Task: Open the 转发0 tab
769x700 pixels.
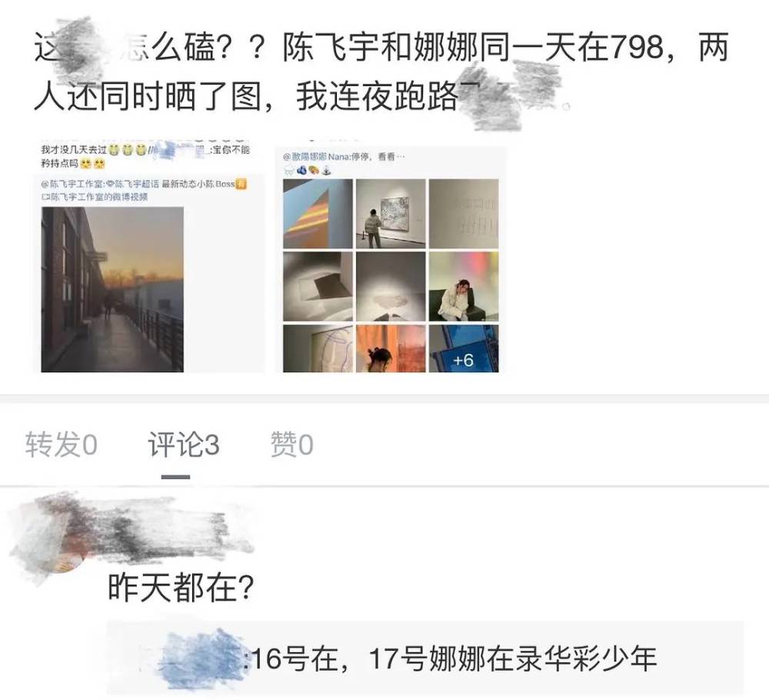Action: click(x=61, y=445)
